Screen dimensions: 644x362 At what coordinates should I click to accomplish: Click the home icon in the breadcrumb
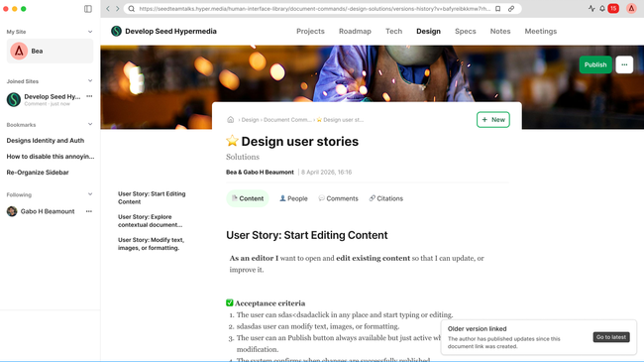231,120
